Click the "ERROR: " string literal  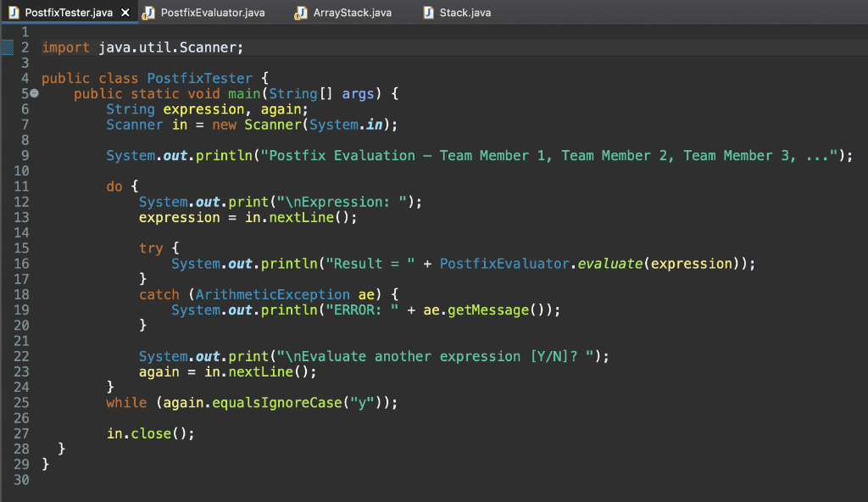(x=362, y=310)
